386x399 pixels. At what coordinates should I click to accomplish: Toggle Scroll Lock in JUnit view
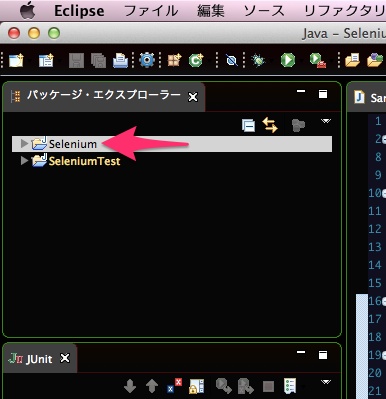[197, 387]
